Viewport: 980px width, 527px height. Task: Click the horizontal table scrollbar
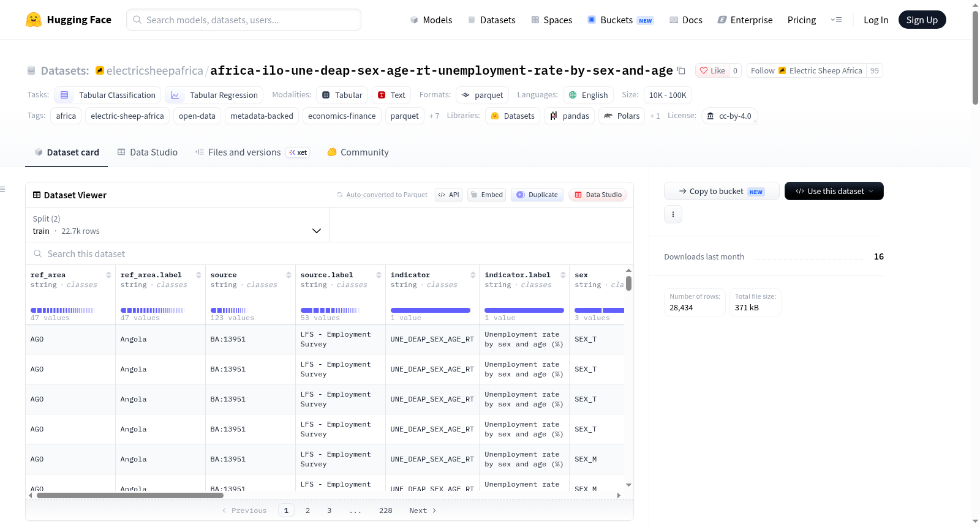(130, 495)
